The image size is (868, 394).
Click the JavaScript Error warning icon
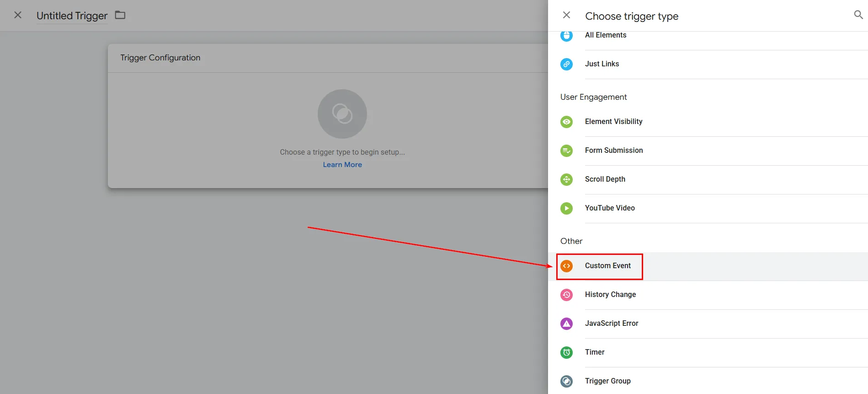click(x=566, y=324)
